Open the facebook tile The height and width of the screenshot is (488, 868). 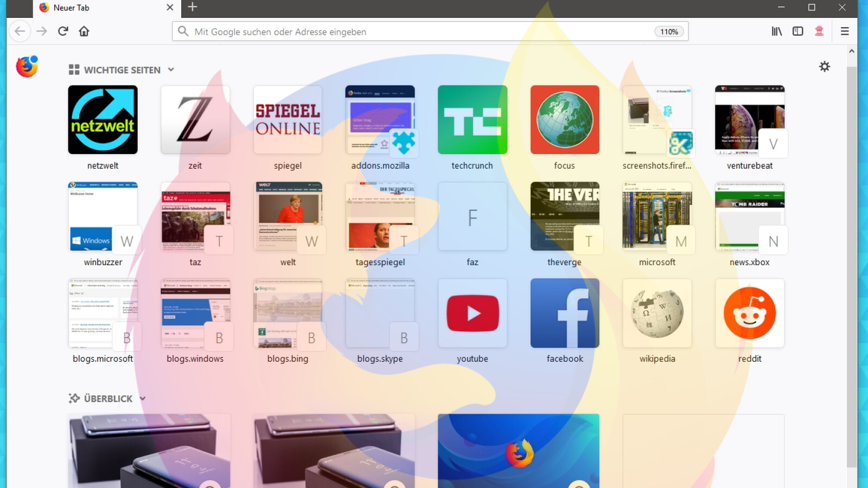(x=565, y=313)
